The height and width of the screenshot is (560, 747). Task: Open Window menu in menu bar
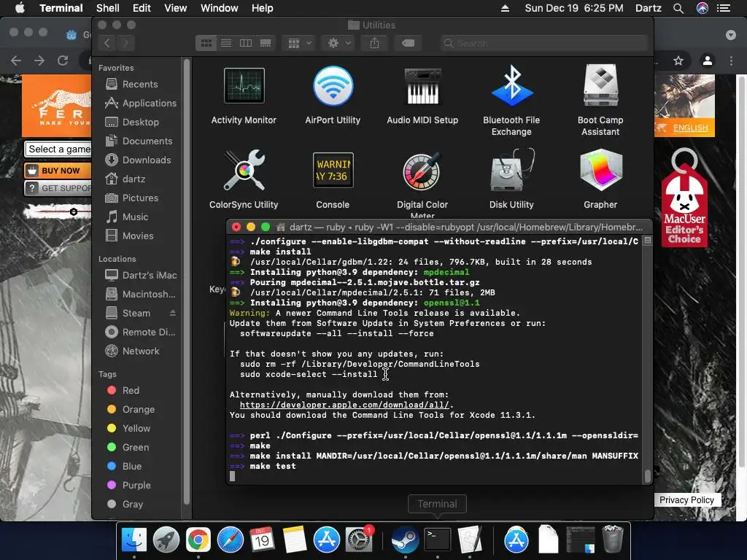tap(219, 8)
